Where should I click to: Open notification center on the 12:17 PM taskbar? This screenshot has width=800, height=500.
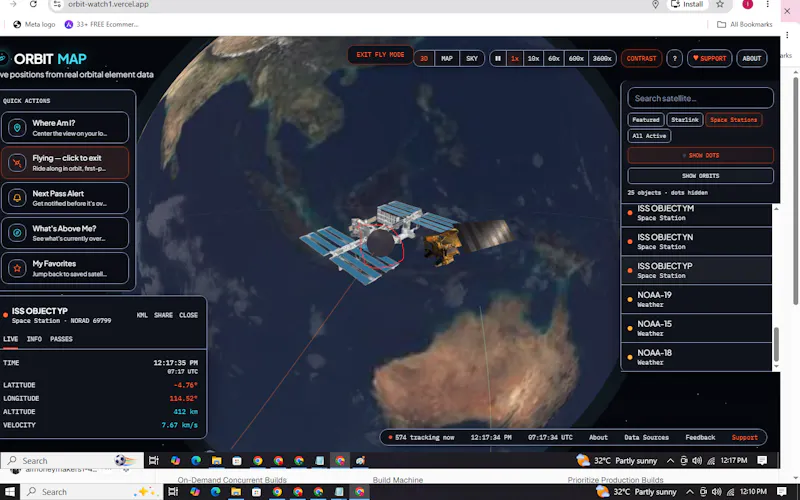point(762,461)
